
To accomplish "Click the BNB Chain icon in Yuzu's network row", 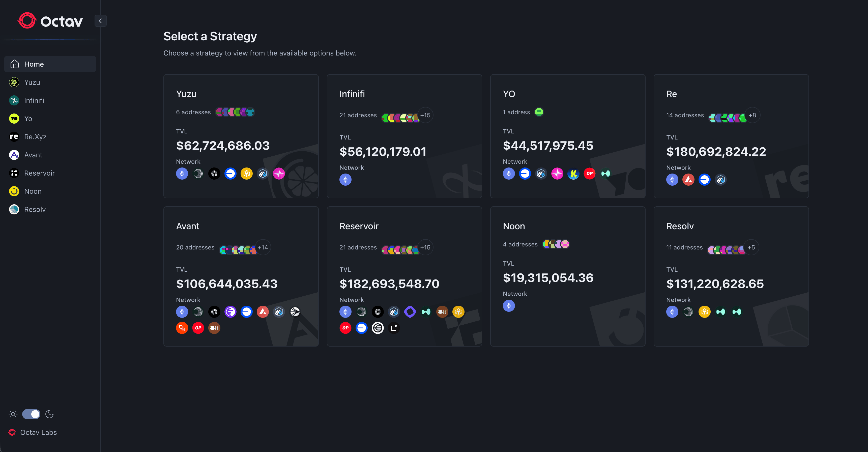I will [247, 174].
